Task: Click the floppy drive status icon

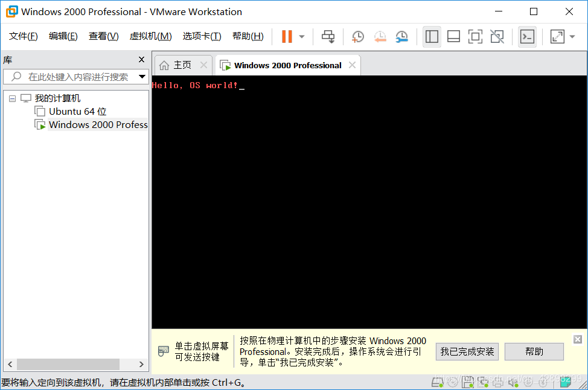Action: 468,382
